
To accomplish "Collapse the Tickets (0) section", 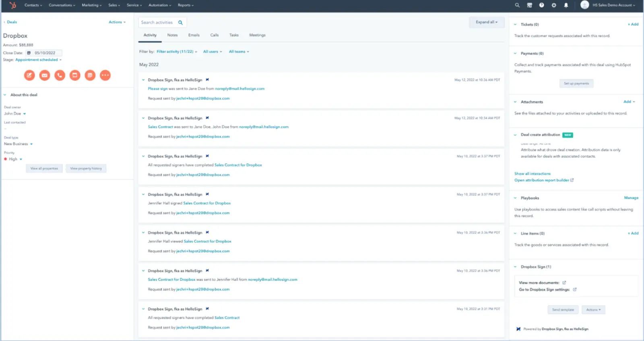I will [x=515, y=25].
